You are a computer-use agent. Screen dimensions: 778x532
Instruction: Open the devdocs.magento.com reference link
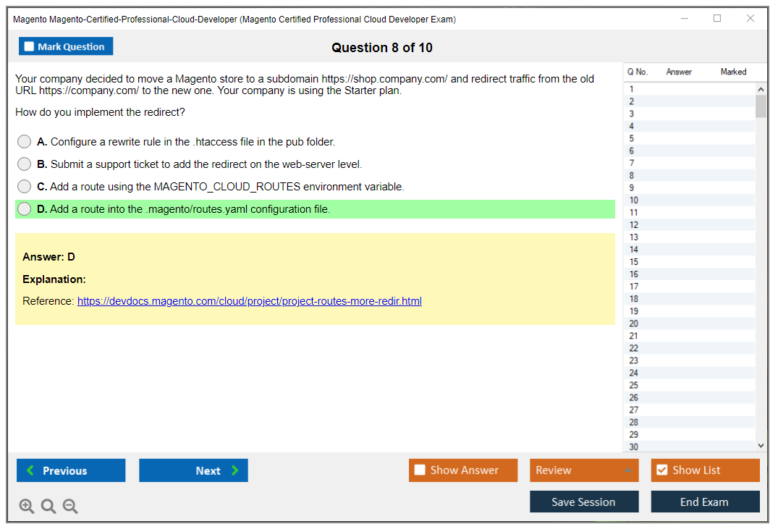tap(249, 301)
